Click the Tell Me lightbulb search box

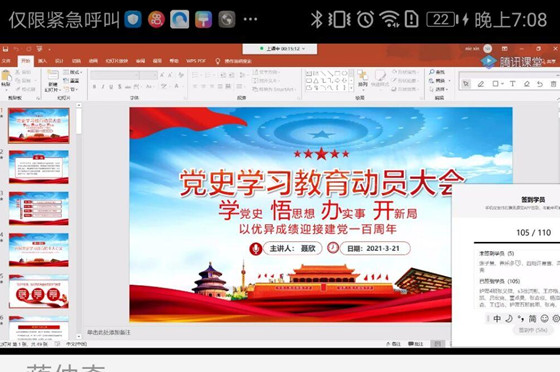pyautogui.click(x=234, y=61)
